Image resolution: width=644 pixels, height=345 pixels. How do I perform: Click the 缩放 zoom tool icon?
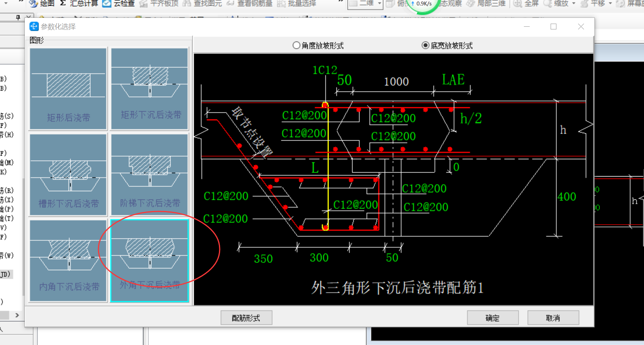click(548, 3)
